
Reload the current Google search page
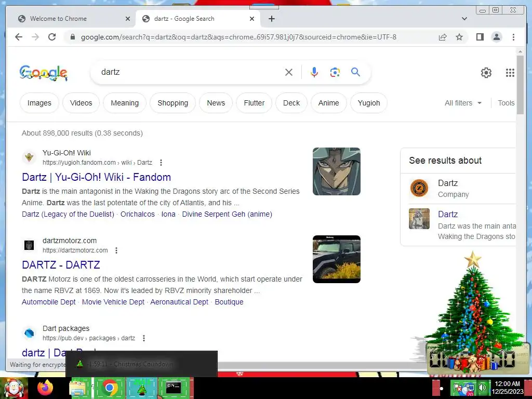tap(52, 37)
